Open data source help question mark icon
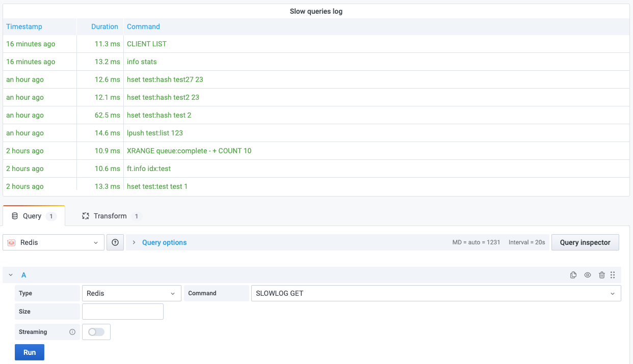 click(115, 242)
